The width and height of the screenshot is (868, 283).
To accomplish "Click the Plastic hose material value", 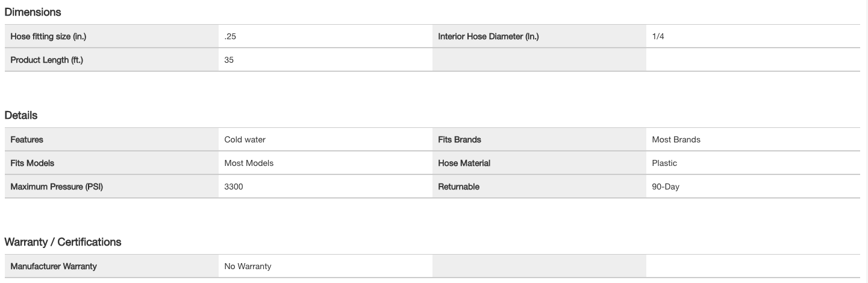I will (x=664, y=163).
